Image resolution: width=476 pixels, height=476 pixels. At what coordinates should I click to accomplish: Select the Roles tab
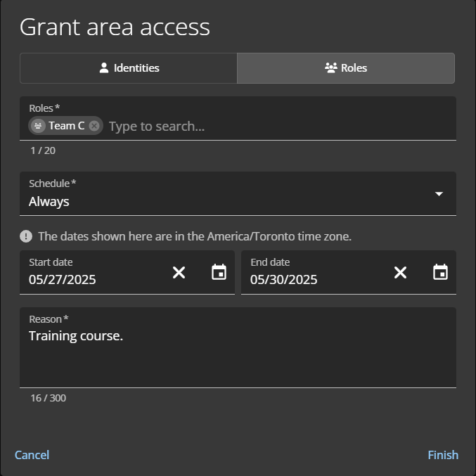click(x=346, y=68)
